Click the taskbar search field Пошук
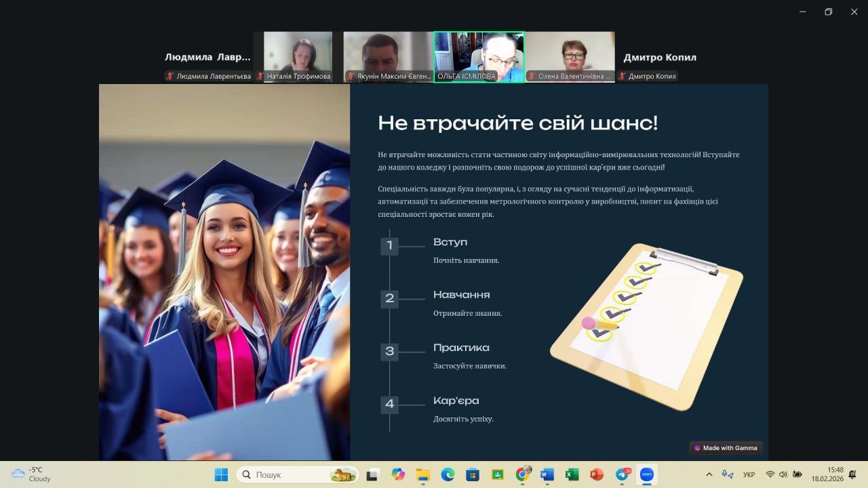The height and width of the screenshot is (488, 868). click(x=297, y=474)
